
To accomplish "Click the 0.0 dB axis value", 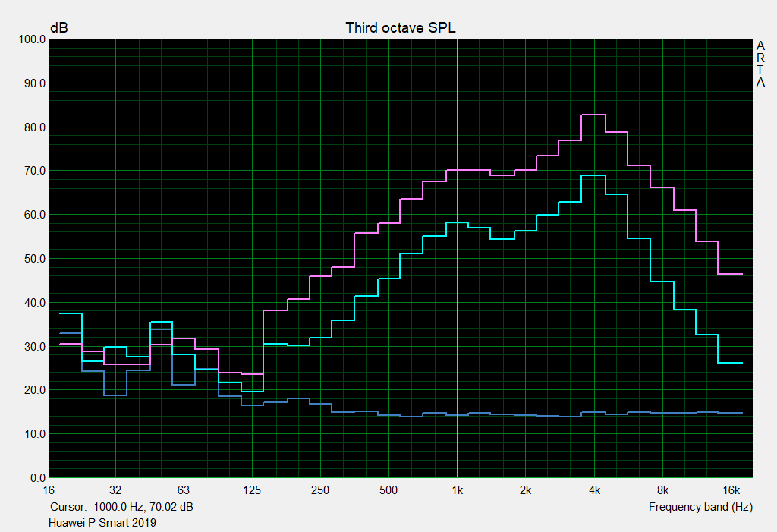I will 38,478.
